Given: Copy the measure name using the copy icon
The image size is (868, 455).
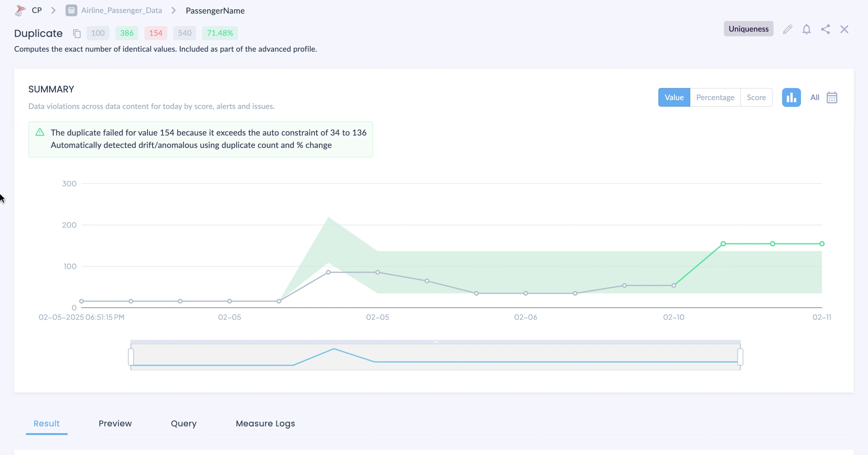Looking at the screenshot, I should point(77,33).
